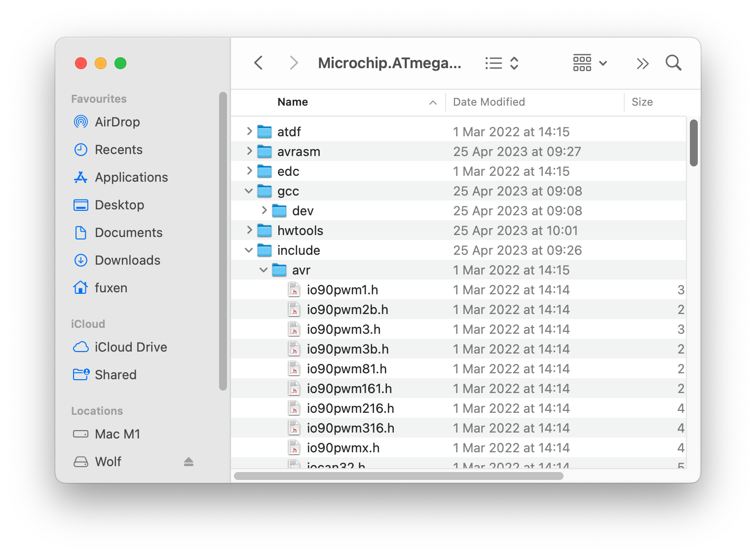Select the hwtools folder icon
The image size is (756, 556).
[x=265, y=231]
